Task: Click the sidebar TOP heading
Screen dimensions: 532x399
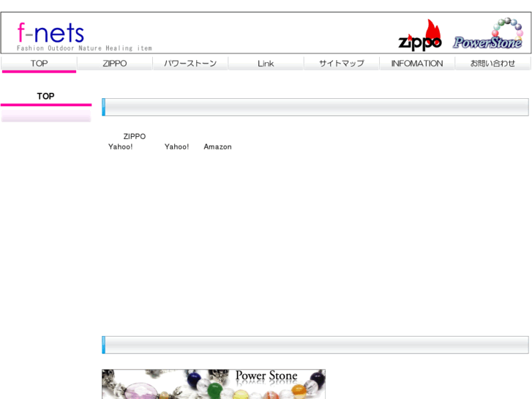Action: [x=46, y=96]
